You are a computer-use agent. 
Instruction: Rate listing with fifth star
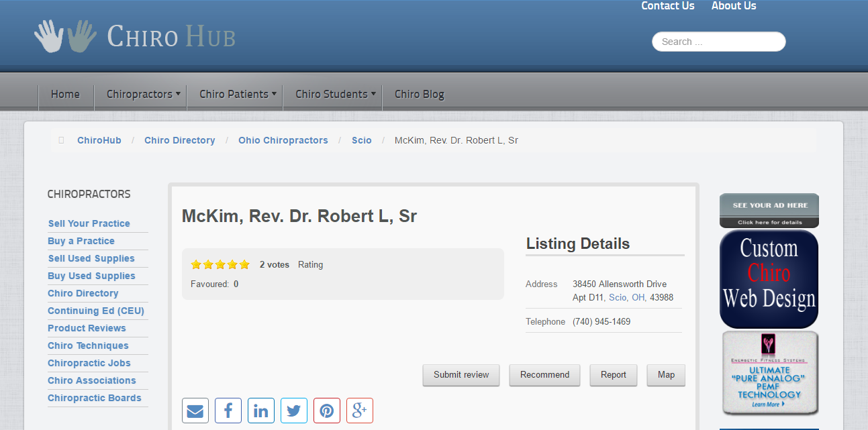pyautogui.click(x=244, y=265)
